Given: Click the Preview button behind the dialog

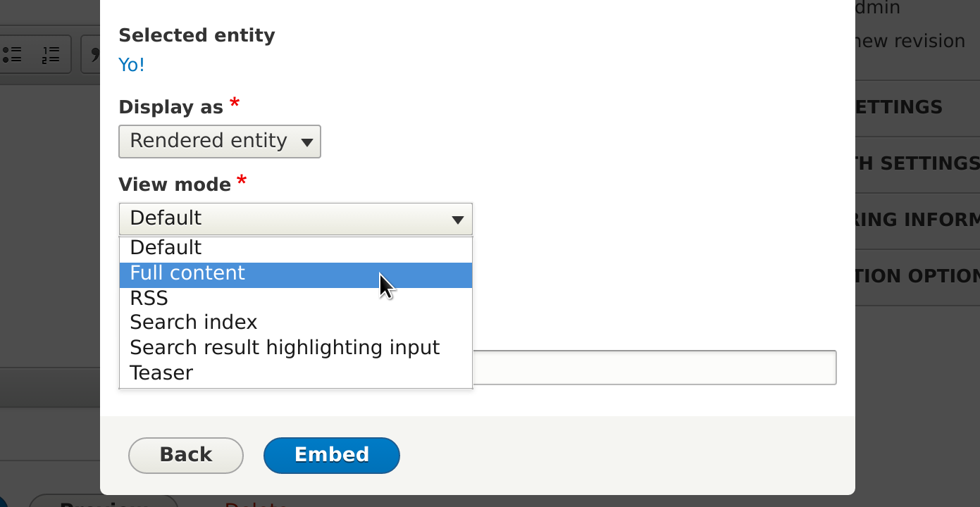Looking at the screenshot, I should 104,501.
